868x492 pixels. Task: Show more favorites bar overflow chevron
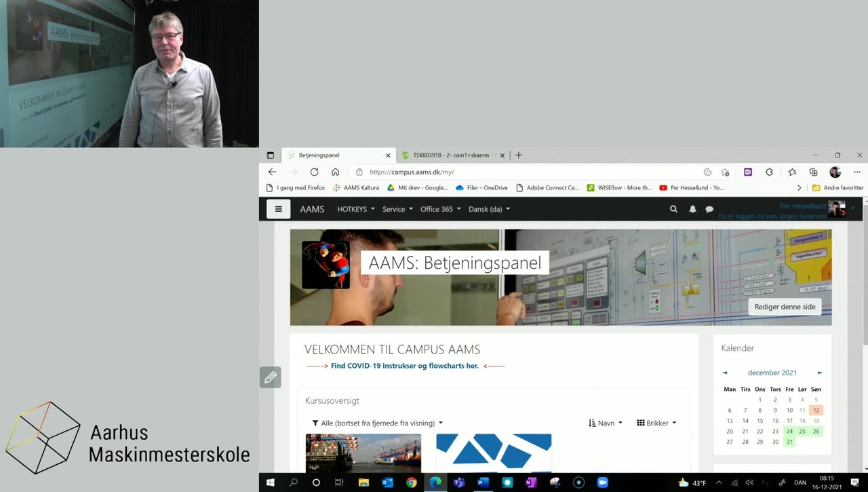coord(799,188)
